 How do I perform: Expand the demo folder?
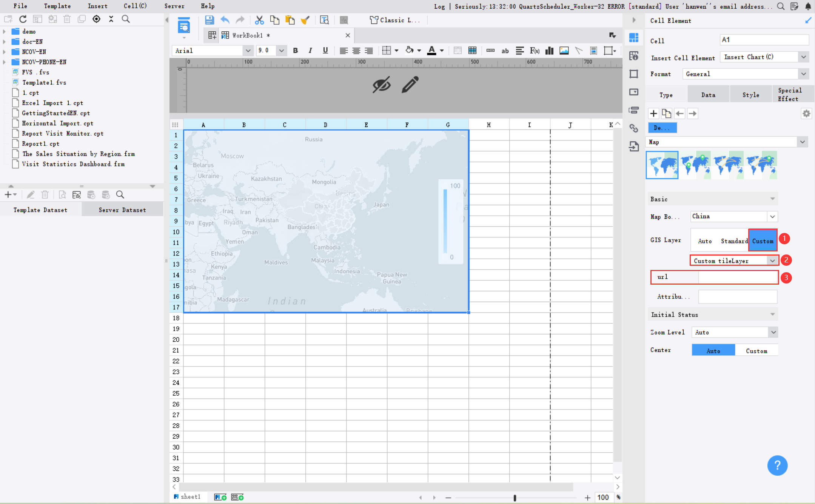coord(4,31)
